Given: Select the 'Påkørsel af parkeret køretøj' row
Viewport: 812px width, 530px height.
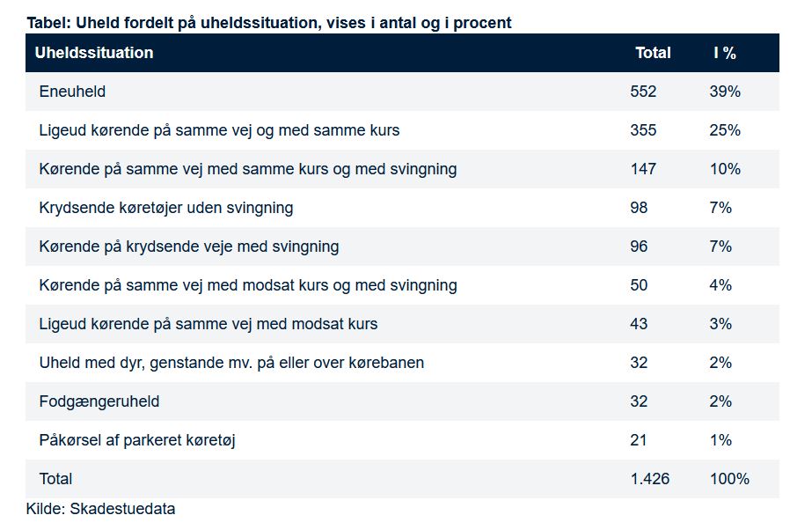Looking at the screenshot, I should [x=137, y=440].
